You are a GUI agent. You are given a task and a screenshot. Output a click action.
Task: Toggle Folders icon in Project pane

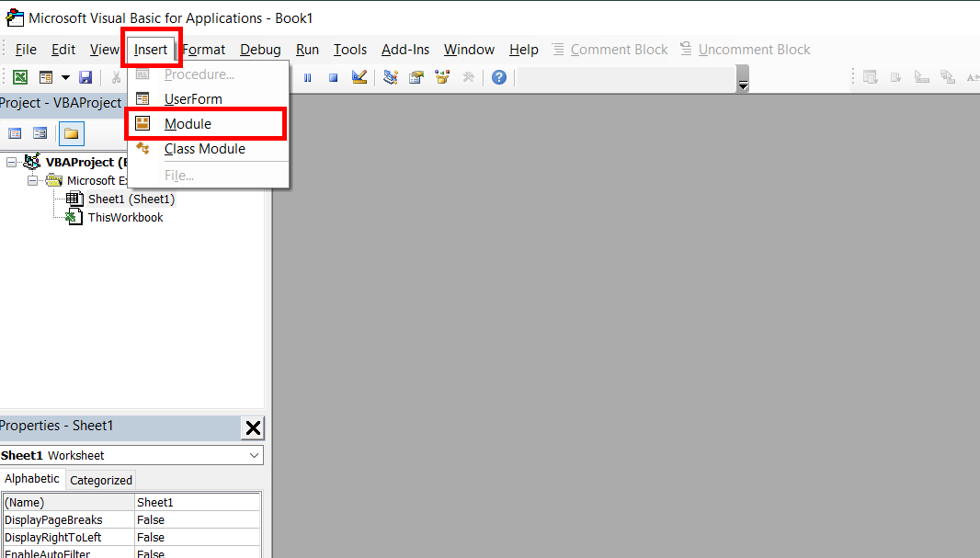72,133
